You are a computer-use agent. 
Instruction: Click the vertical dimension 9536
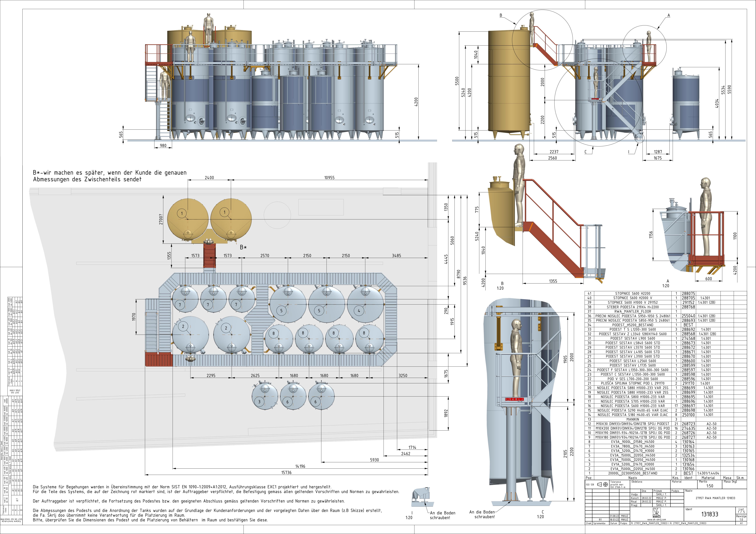[465, 280]
